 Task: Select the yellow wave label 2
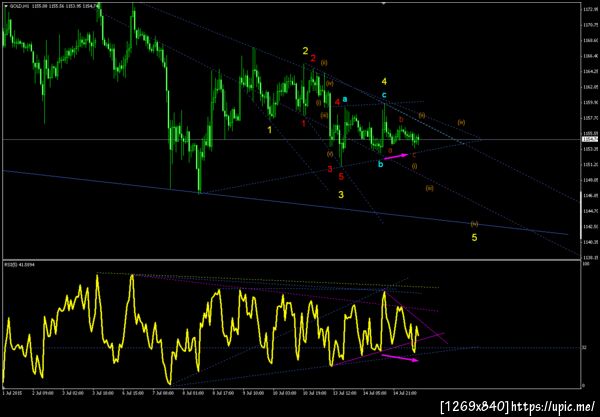click(305, 51)
